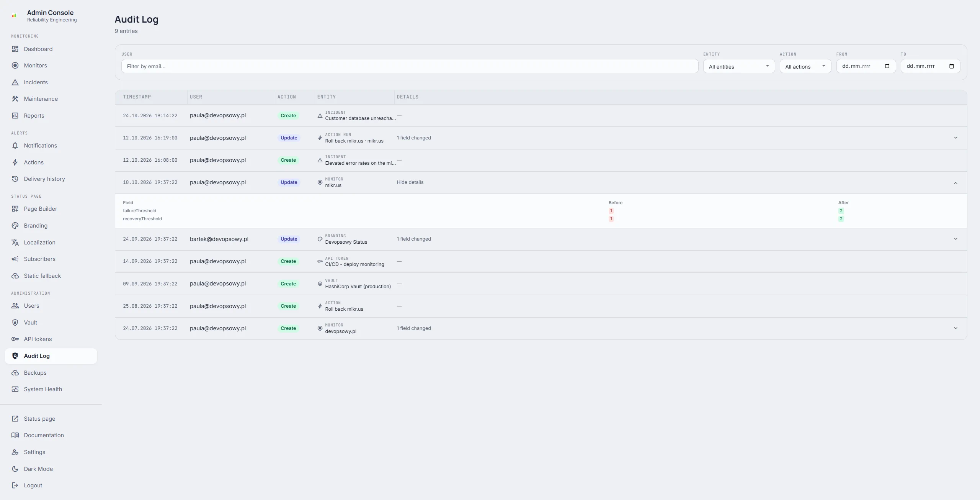Click the Timestamp column header
The width and height of the screenshot is (980, 500).
pos(137,97)
